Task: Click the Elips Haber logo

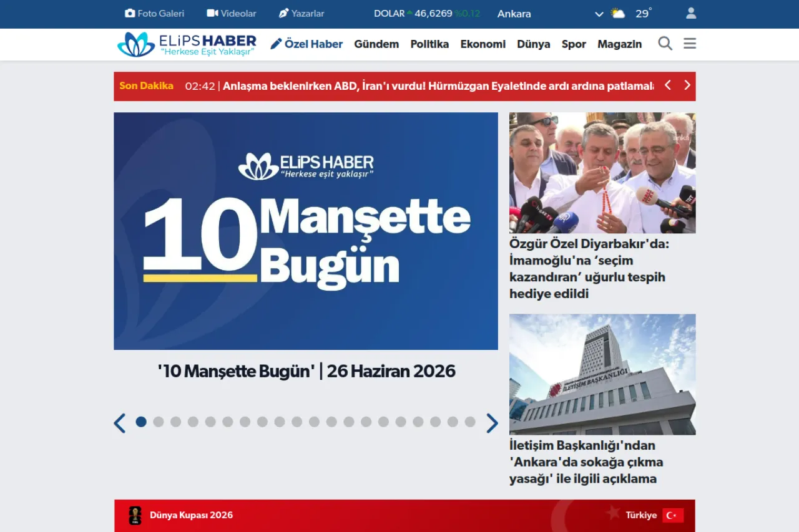Action: [x=187, y=44]
